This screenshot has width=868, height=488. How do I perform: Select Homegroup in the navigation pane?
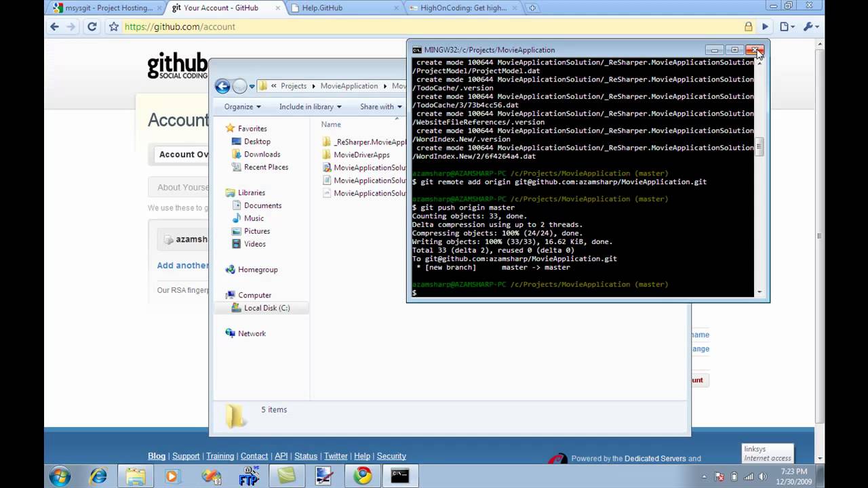pos(258,270)
